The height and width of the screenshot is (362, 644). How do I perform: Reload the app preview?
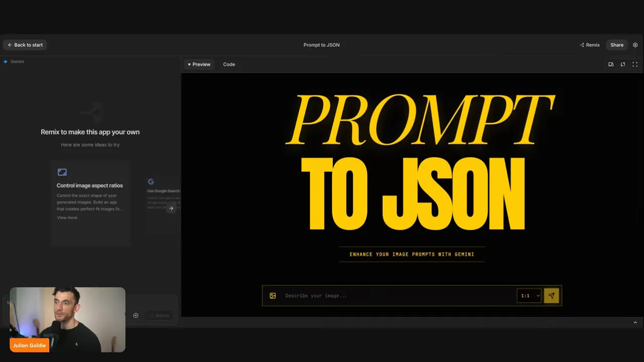point(623,64)
